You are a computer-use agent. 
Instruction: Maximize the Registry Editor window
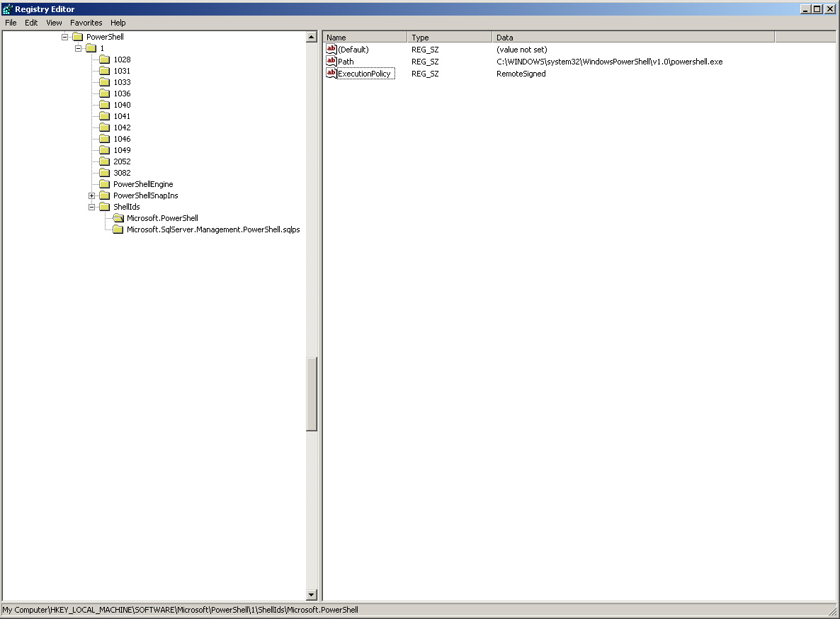[x=817, y=9]
